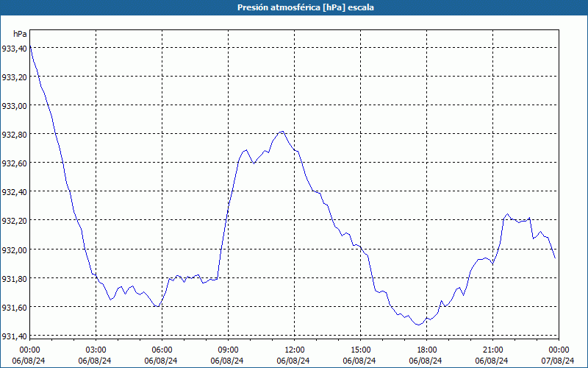This screenshot has width=588, height=368.
Task: Click the 21:00 time axis label
Action: tap(492, 350)
